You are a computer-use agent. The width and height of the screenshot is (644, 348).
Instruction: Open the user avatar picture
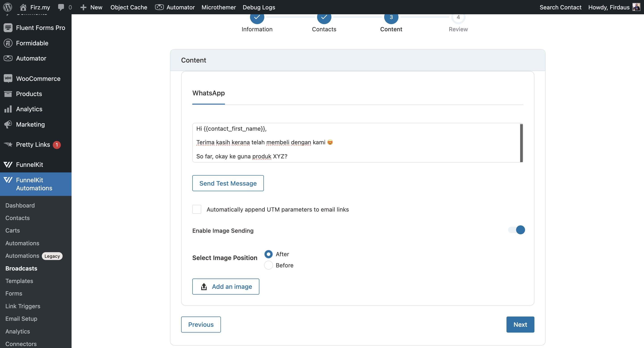pos(636,7)
